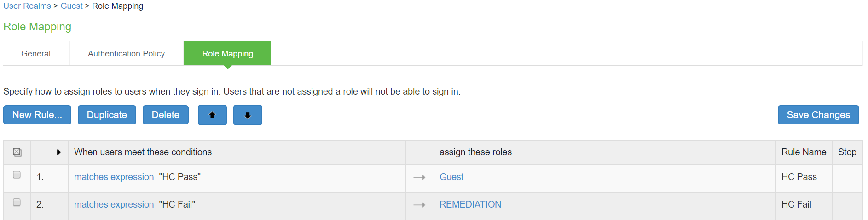
Task: Go to Guest breadcrumb link
Action: coord(72,6)
